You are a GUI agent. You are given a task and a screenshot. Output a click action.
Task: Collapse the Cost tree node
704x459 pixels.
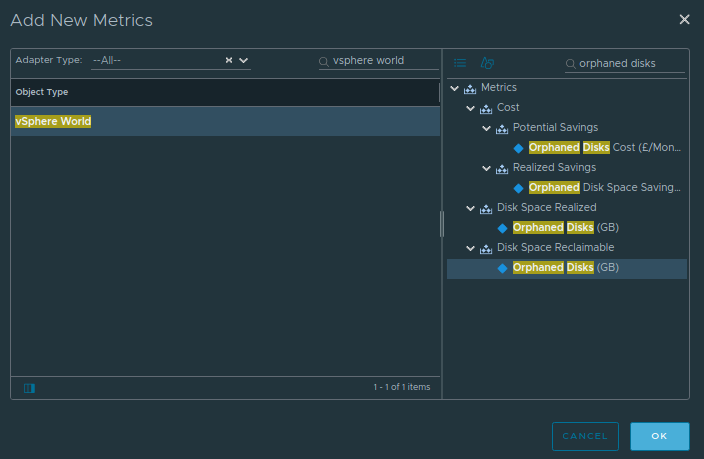pyautogui.click(x=471, y=108)
